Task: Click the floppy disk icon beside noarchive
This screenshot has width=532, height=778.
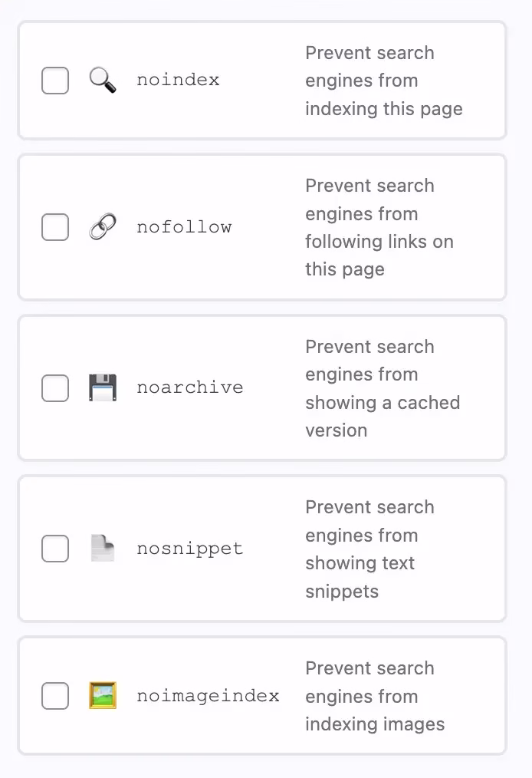Action: click(103, 387)
